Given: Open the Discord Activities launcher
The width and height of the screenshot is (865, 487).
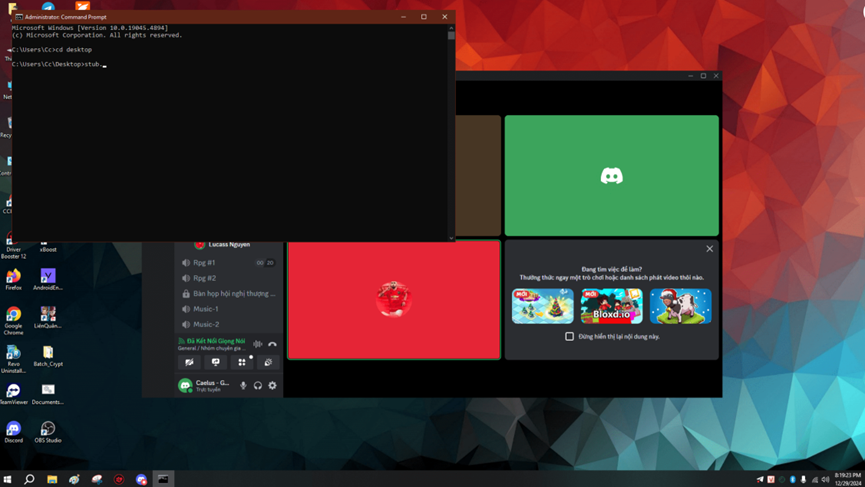Looking at the screenshot, I should (242, 363).
